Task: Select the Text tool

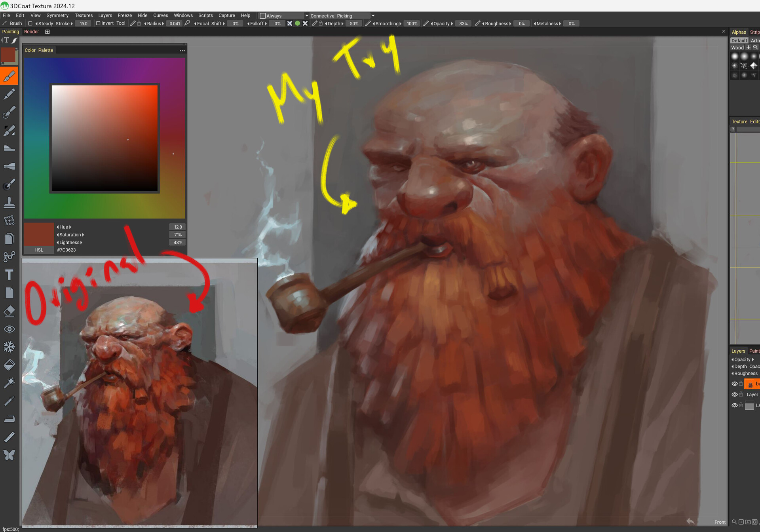Action: 9,274
